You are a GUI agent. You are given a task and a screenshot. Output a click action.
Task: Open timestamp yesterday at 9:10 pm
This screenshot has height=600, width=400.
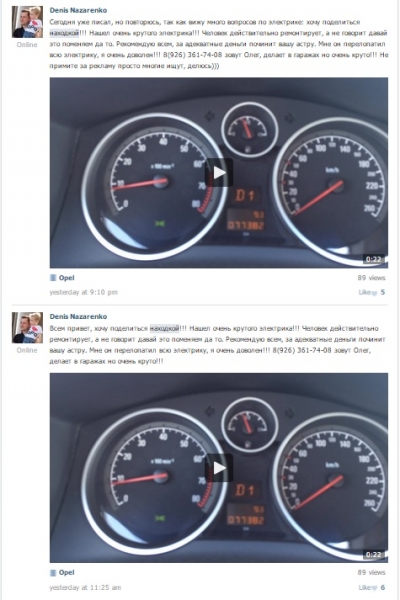click(83, 292)
